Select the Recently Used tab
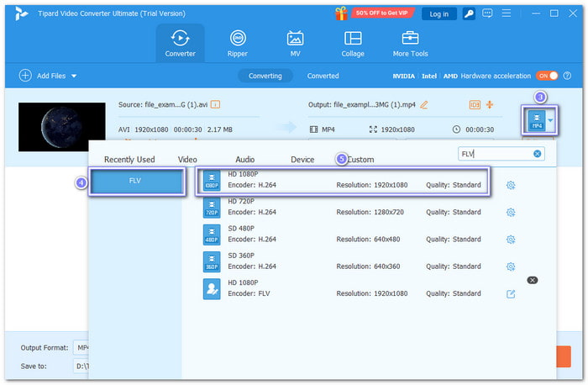The height and width of the screenshot is (385, 588). pyautogui.click(x=129, y=160)
